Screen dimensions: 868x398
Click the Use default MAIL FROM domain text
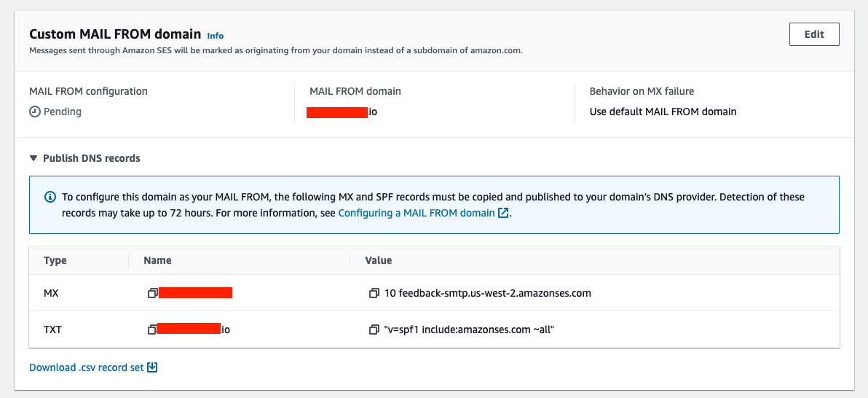click(x=663, y=112)
